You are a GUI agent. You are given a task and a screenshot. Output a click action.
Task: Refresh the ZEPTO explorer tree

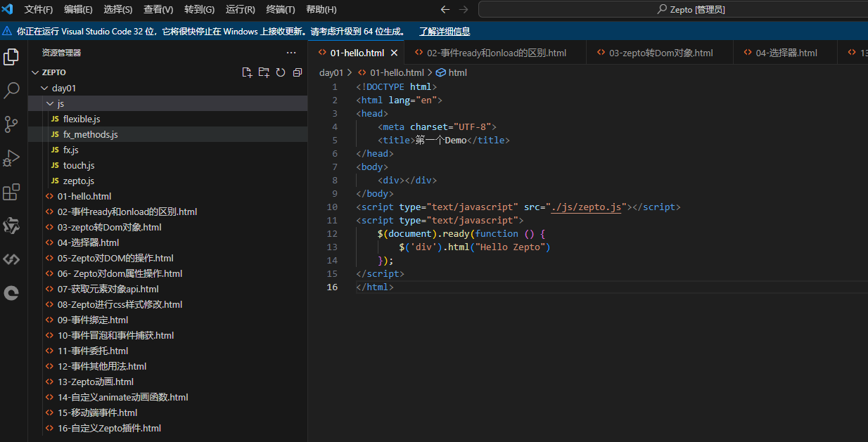coord(281,72)
